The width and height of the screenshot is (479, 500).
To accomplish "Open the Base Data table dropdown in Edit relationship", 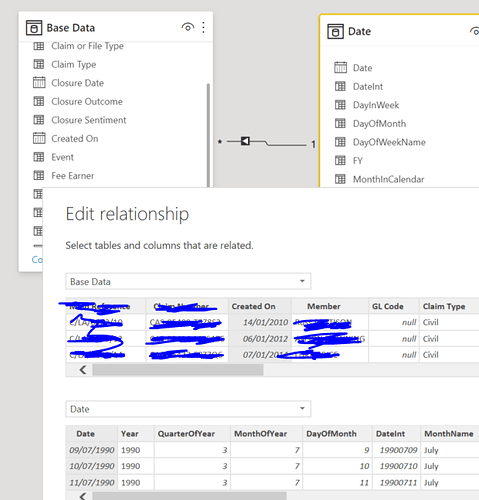I will [188, 281].
